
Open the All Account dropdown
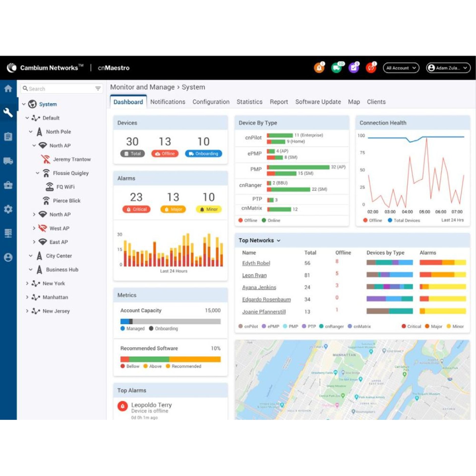pos(400,68)
